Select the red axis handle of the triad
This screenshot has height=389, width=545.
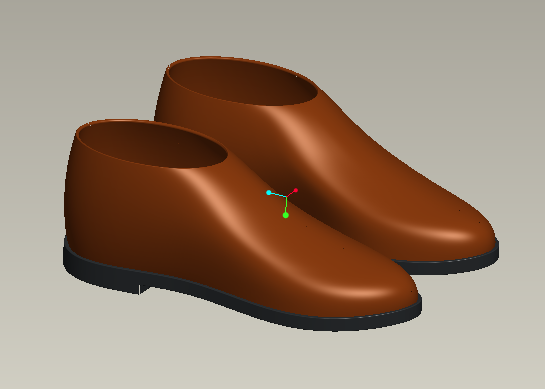[x=296, y=190]
